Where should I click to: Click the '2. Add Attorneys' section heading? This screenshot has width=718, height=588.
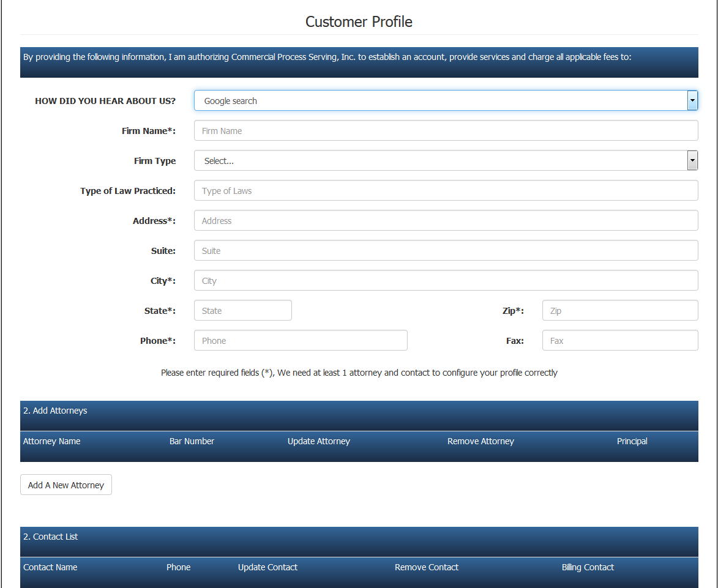click(56, 411)
